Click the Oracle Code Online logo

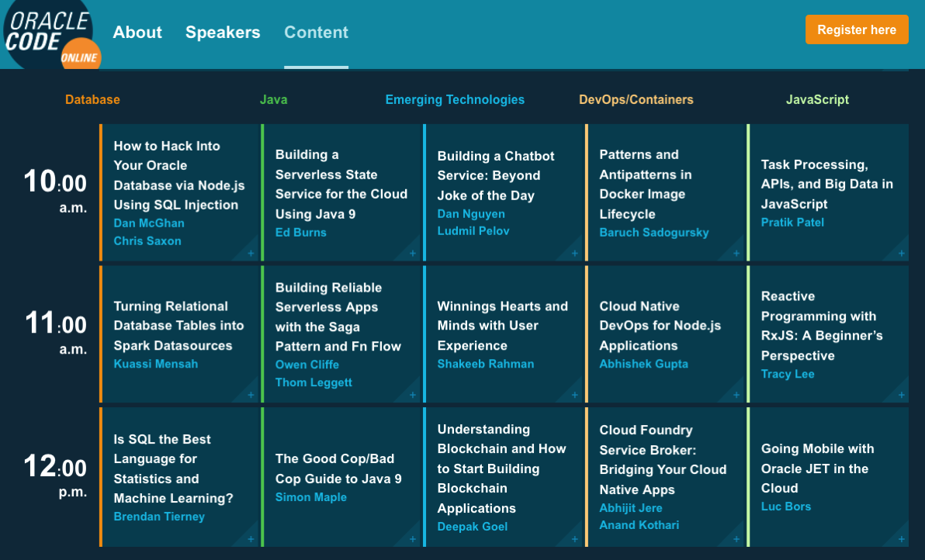(x=52, y=34)
